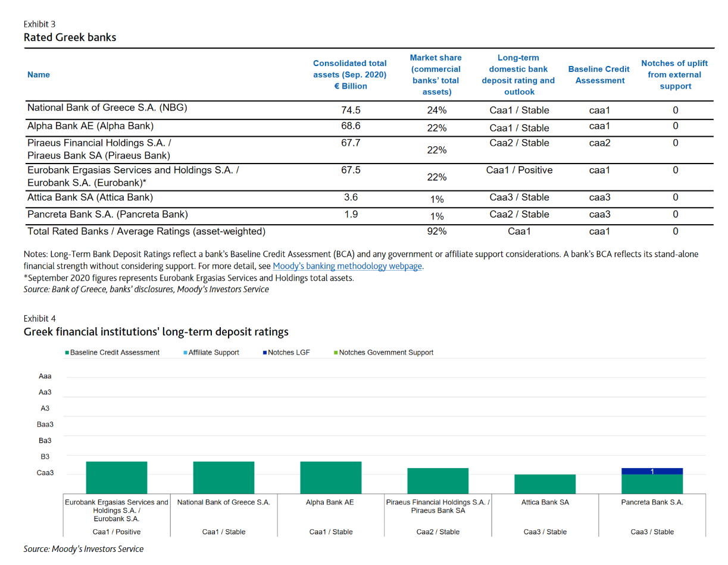The image size is (728, 565).
Task: Click the total assets value "1.9"
Action: (x=351, y=214)
